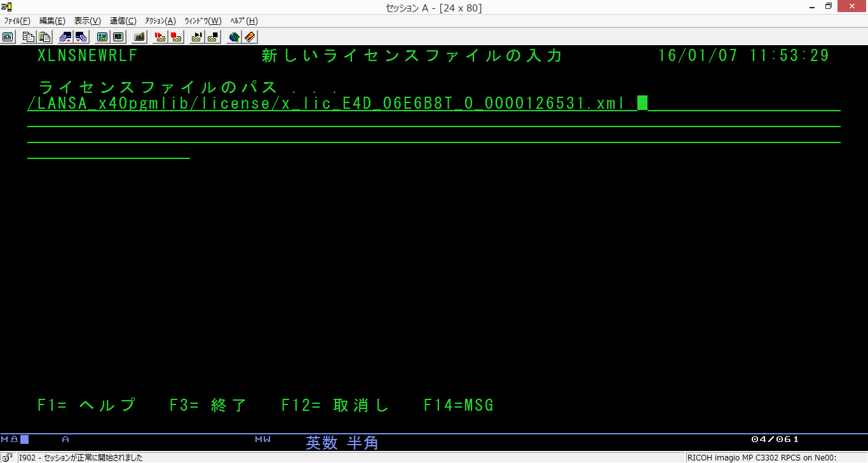The width and height of the screenshot is (868, 463).
Task: Open the 編集(E) menu
Action: click(x=52, y=21)
